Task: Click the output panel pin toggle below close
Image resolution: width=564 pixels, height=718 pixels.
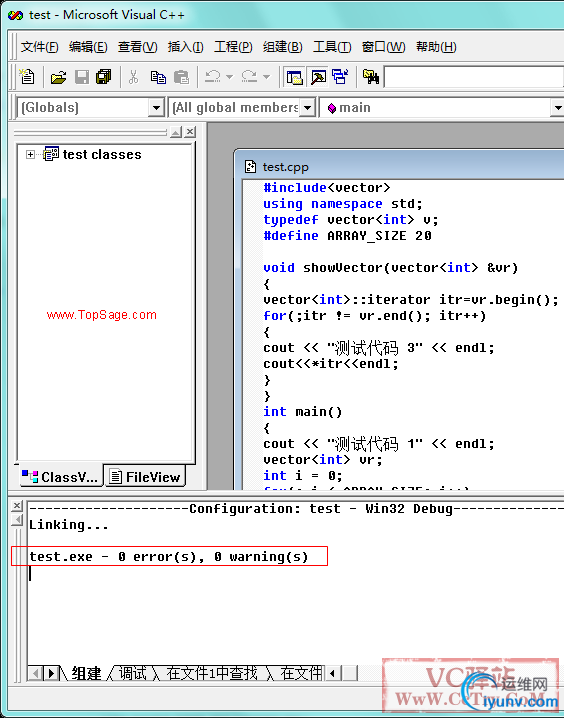Action: [x=17, y=520]
